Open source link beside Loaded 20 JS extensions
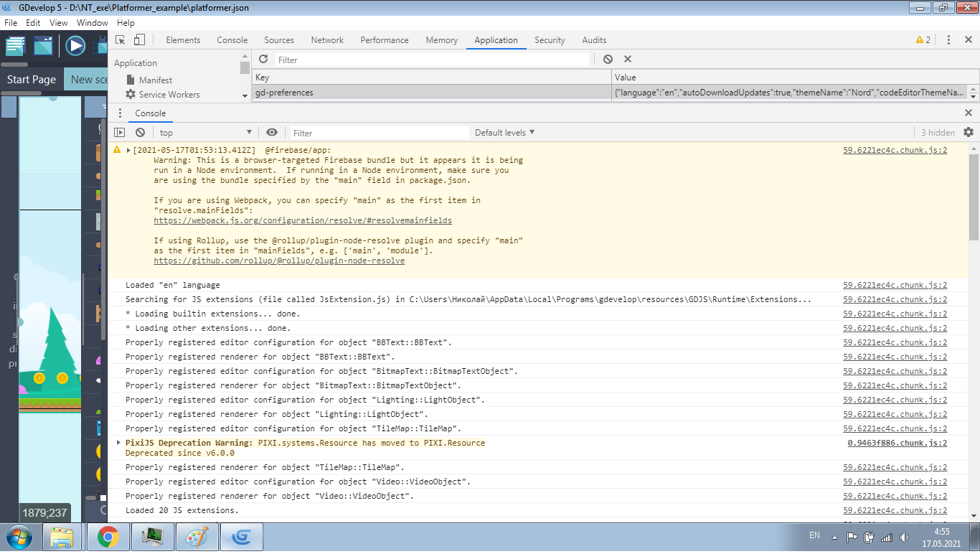 [x=895, y=510]
